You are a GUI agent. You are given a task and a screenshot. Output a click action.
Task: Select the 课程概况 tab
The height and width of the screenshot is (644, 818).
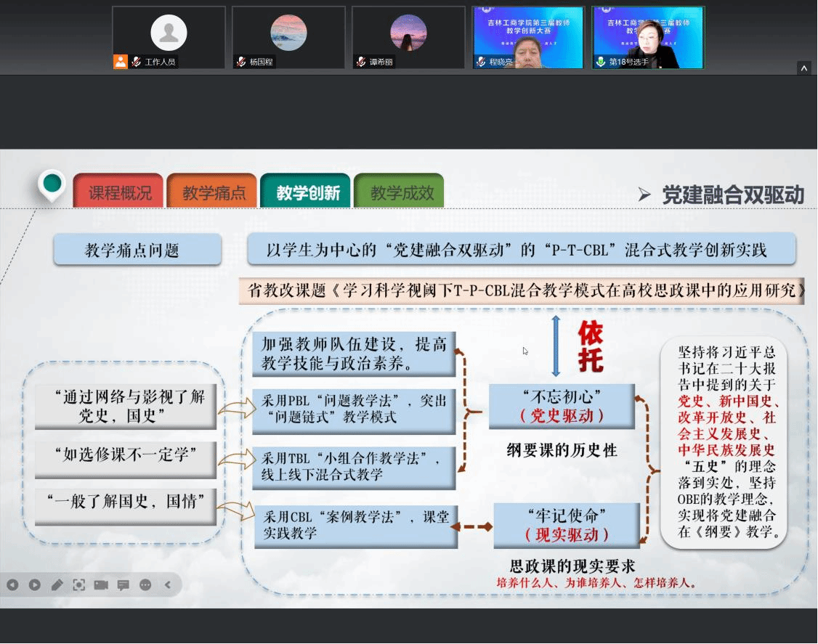point(120,192)
